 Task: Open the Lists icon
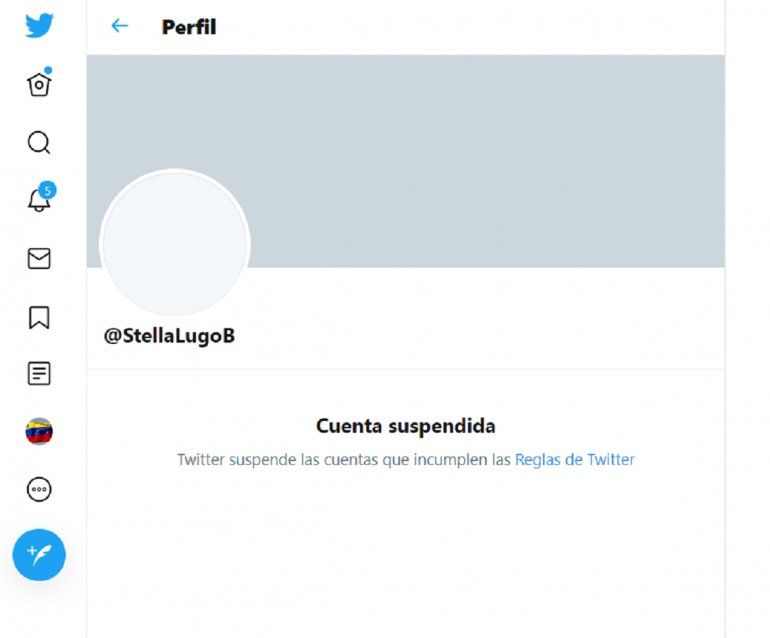coord(39,374)
